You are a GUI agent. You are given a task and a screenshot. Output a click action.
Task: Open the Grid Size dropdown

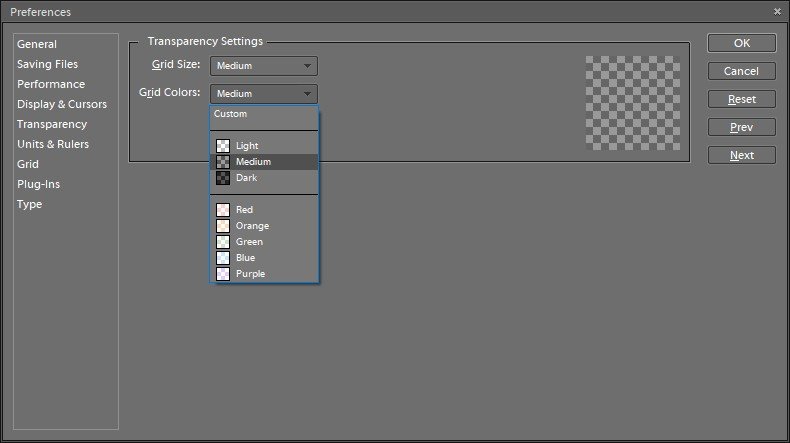pyautogui.click(x=264, y=66)
